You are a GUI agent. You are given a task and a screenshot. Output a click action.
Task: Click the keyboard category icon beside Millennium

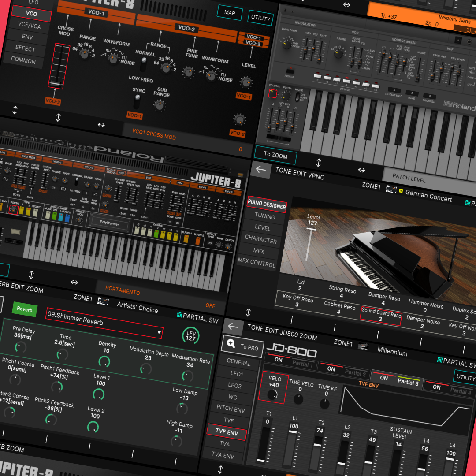[x=363, y=346]
